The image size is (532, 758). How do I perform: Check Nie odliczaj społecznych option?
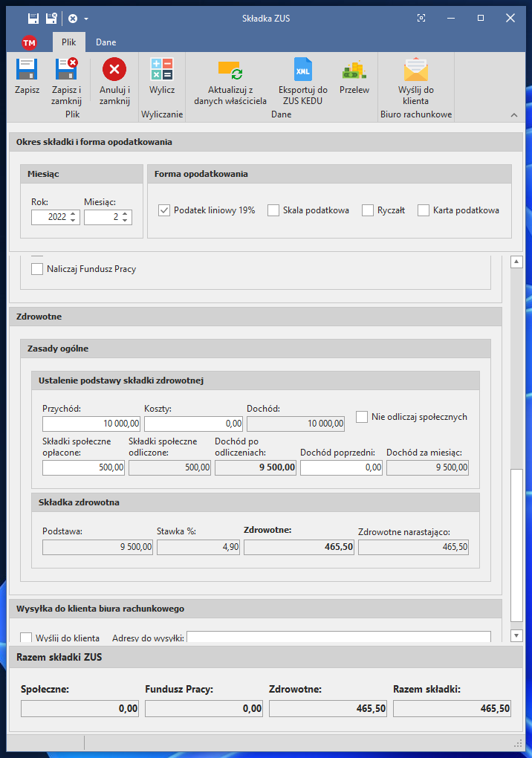pyautogui.click(x=363, y=417)
